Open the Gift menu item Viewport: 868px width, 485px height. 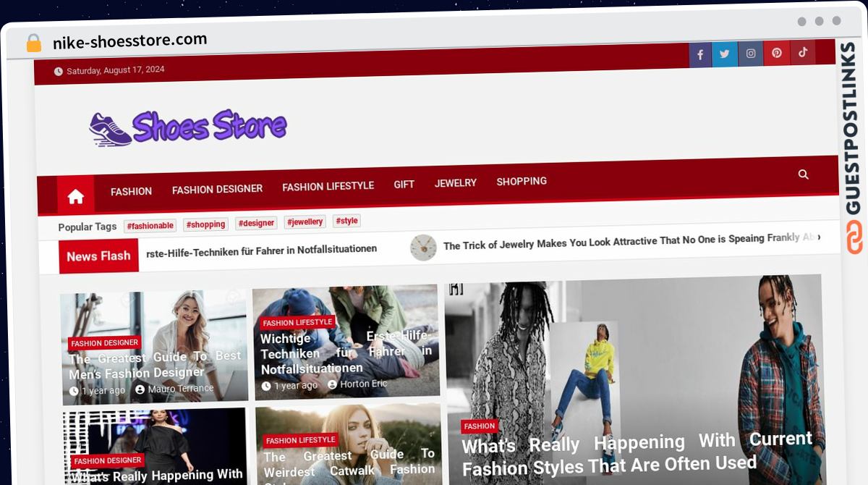pyautogui.click(x=404, y=185)
